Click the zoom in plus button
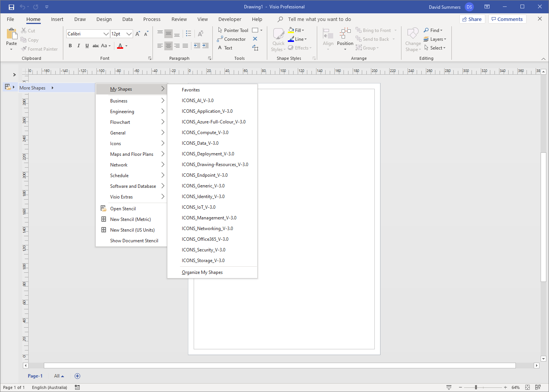Screen dimensions: 549x392 [x=506, y=387]
